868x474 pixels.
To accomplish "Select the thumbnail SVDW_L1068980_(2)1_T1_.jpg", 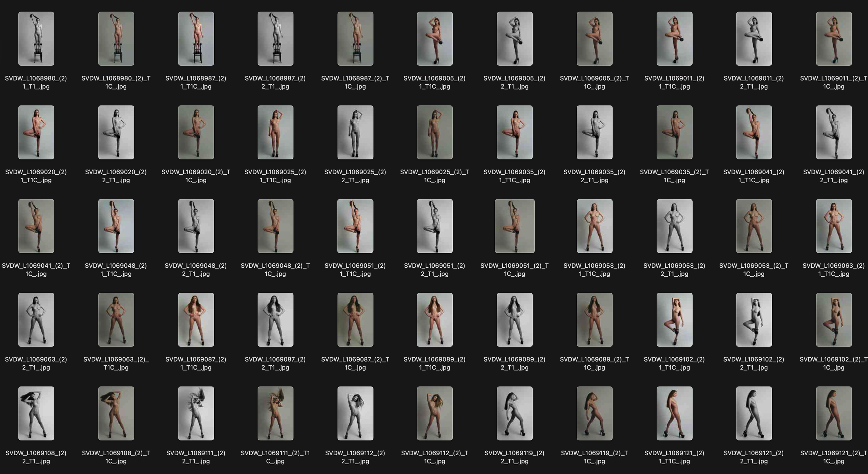I will pos(36,38).
